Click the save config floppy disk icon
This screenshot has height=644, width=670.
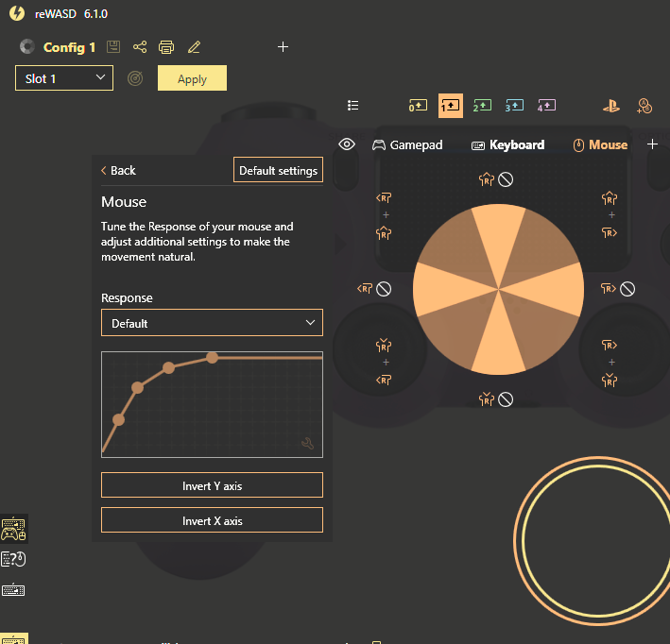[x=113, y=47]
